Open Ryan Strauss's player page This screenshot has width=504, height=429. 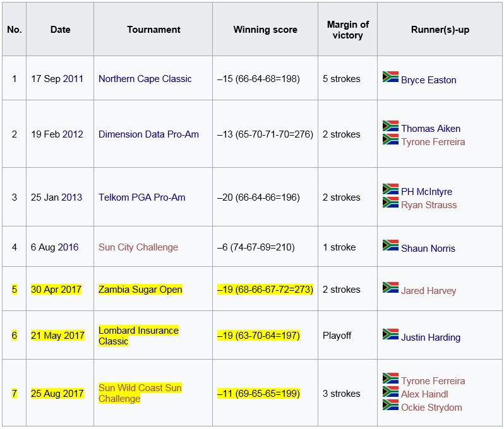coord(429,205)
